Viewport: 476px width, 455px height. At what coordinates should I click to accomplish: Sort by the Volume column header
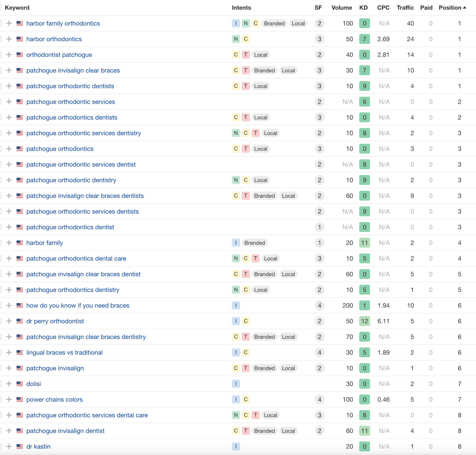(342, 7)
